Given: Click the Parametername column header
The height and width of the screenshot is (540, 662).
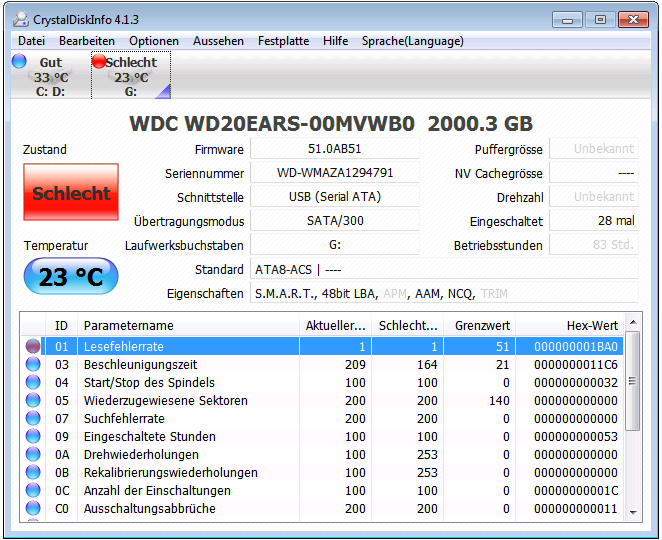Looking at the screenshot, I should 188,326.
